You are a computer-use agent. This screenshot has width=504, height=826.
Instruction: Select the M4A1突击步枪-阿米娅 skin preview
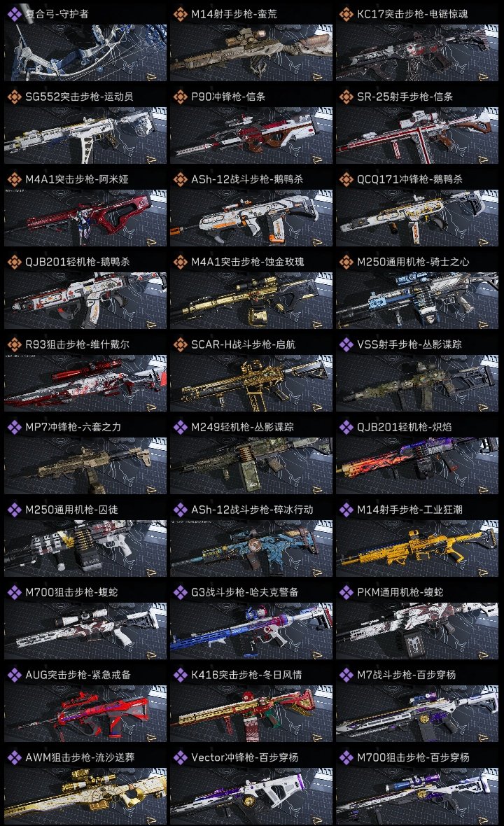tap(85, 218)
